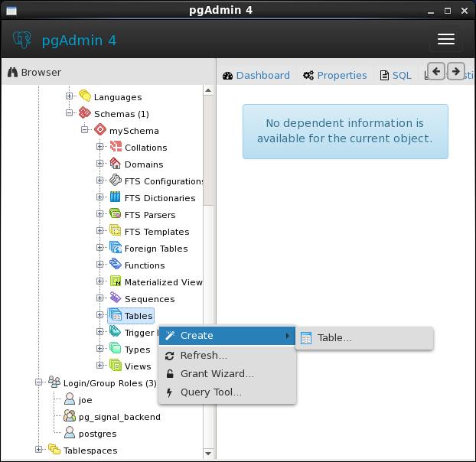The height and width of the screenshot is (462, 476).
Task: Click the Languages node icon
Action: (x=85, y=96)
